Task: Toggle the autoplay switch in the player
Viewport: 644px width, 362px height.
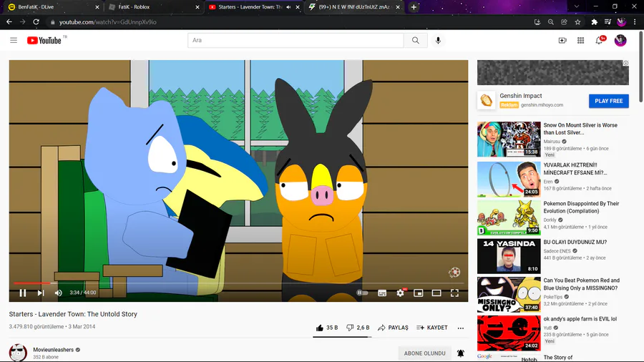Action: [x=362, y=293]
